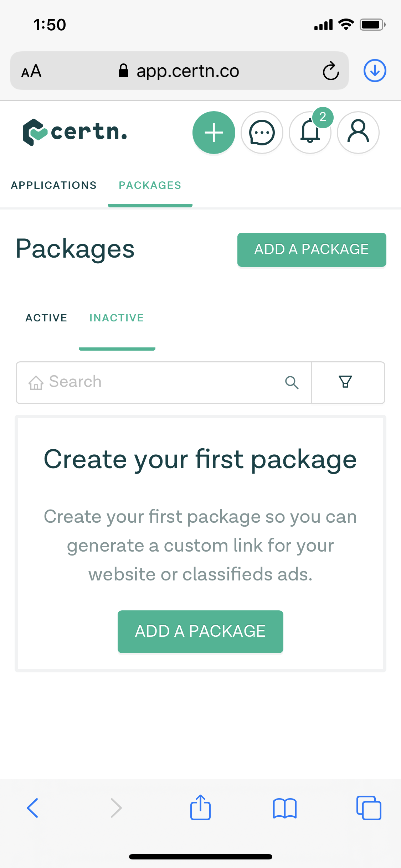Open Safari bookmarks icon
The height and width of the screenshot is (868, 401).
284,808
